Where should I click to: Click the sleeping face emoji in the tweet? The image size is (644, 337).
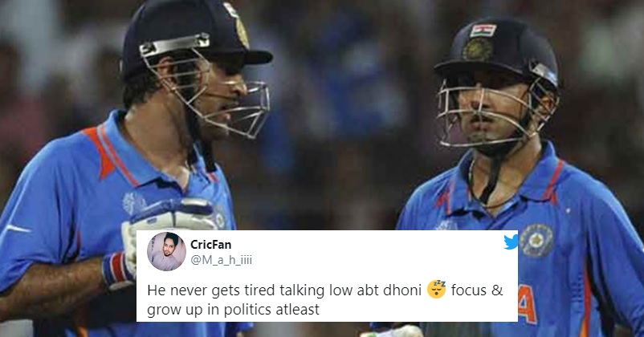click(x=436, y=290)
